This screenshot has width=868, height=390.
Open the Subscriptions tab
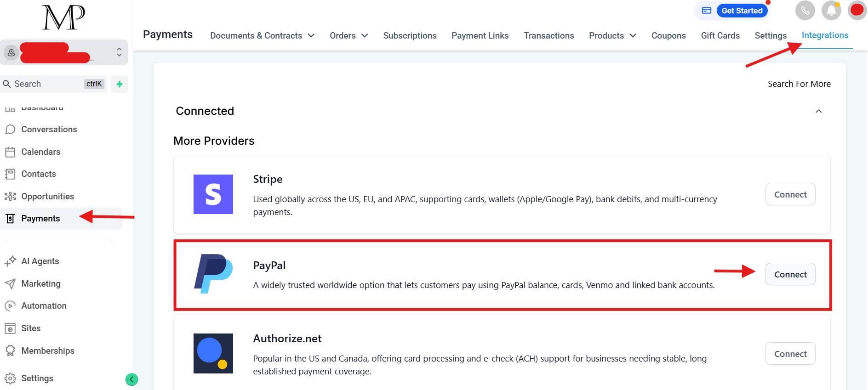click(x=410, y=36)
